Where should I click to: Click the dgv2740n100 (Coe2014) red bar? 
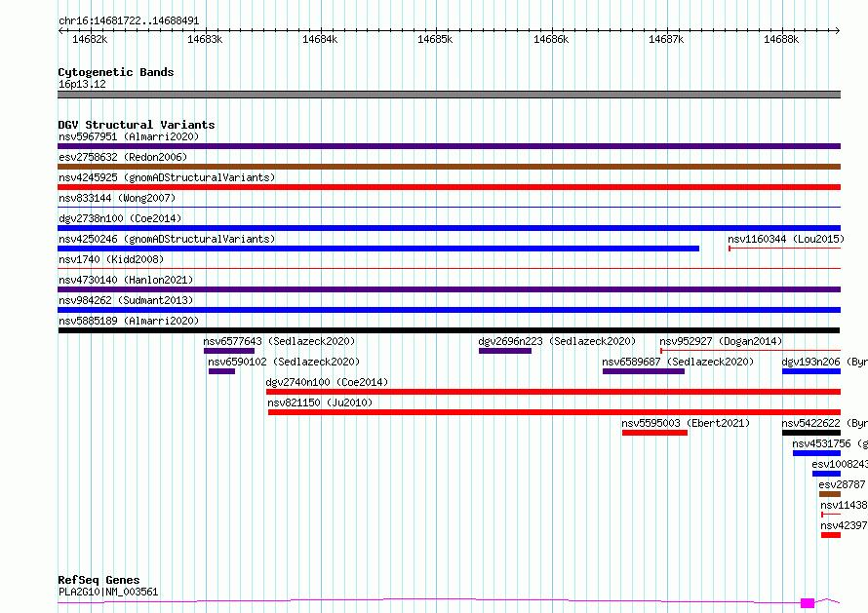tap(554, 392)
